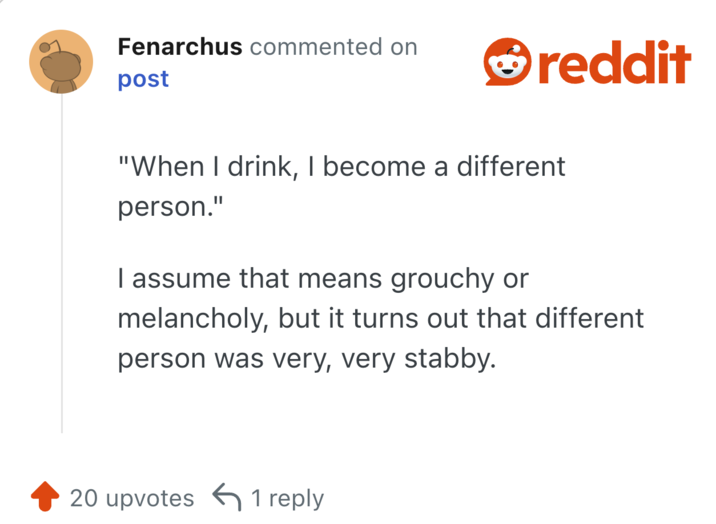This screenshot has width=716, height=524.
Task: Click the quote's opening "When" word
Action: click(160, 165)
